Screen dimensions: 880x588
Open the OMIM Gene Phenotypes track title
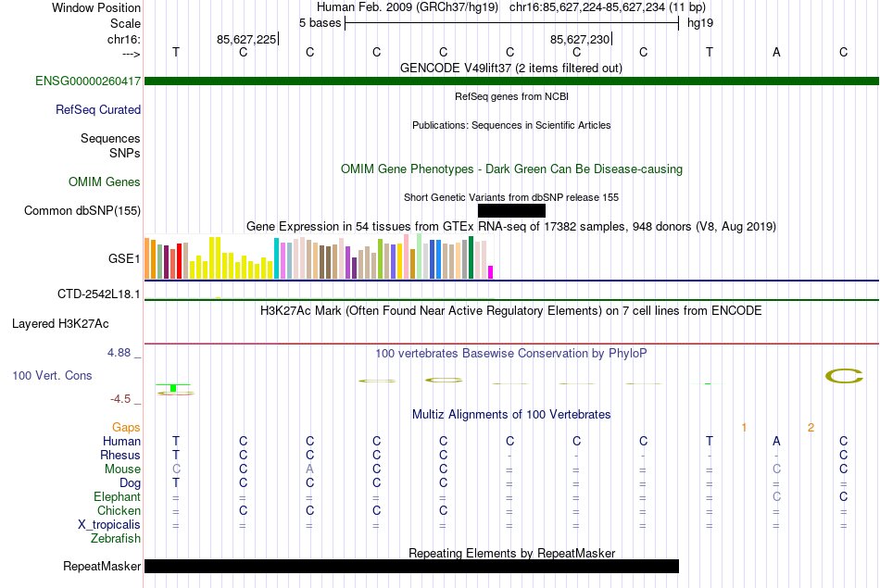[511, 169]
